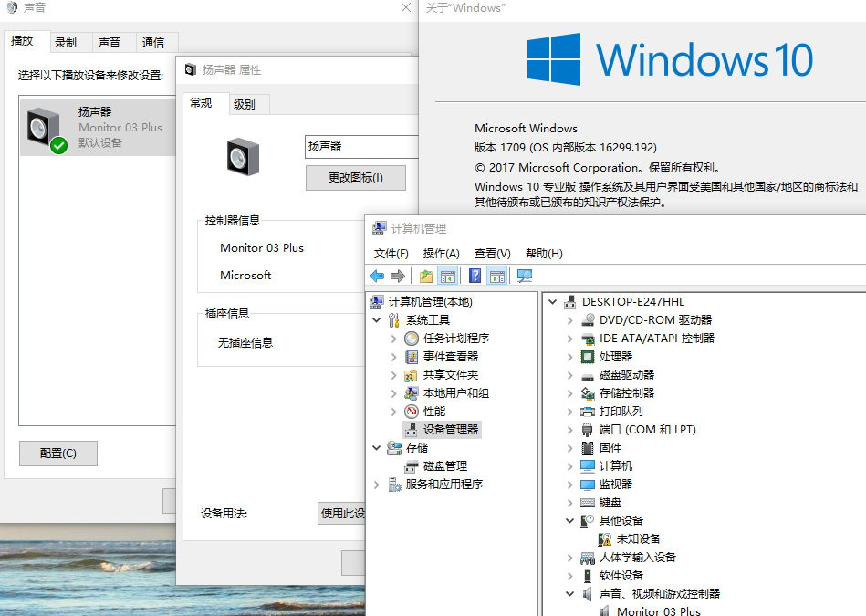Click the Back arrow in Computer Management toolbar
The height and width of the screenshot is (616, 866).
tap(377, 276)
